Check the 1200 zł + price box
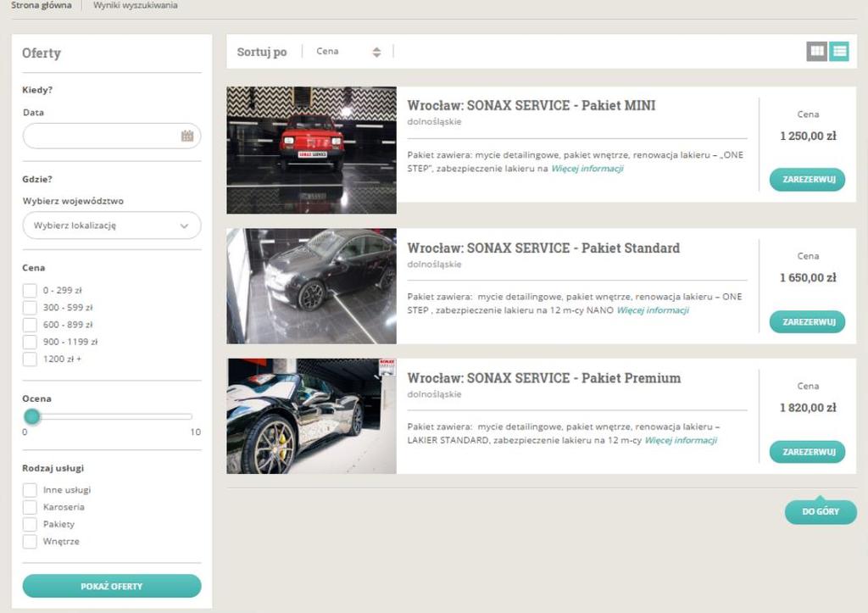 (x=30, y=359)
